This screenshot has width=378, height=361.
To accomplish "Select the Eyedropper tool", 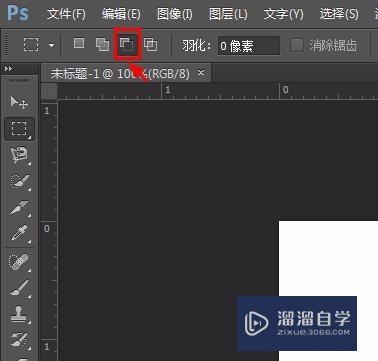I will click(20, 233).
